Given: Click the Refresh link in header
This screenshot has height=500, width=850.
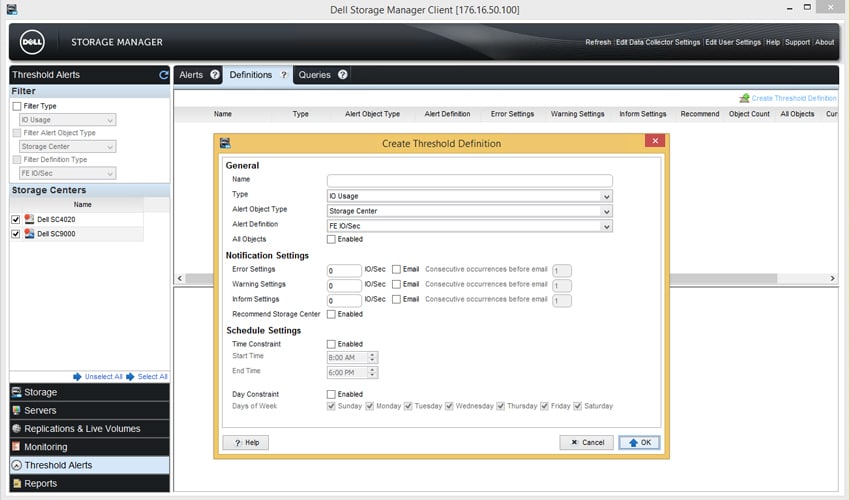Looking at the screenshot, I should 598,42.
